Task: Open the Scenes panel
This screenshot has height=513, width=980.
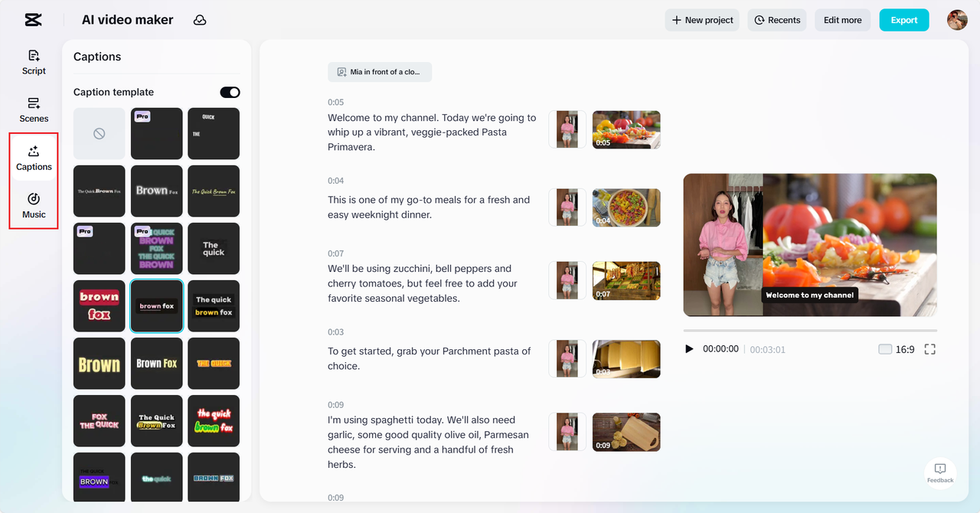Action: 34,110
